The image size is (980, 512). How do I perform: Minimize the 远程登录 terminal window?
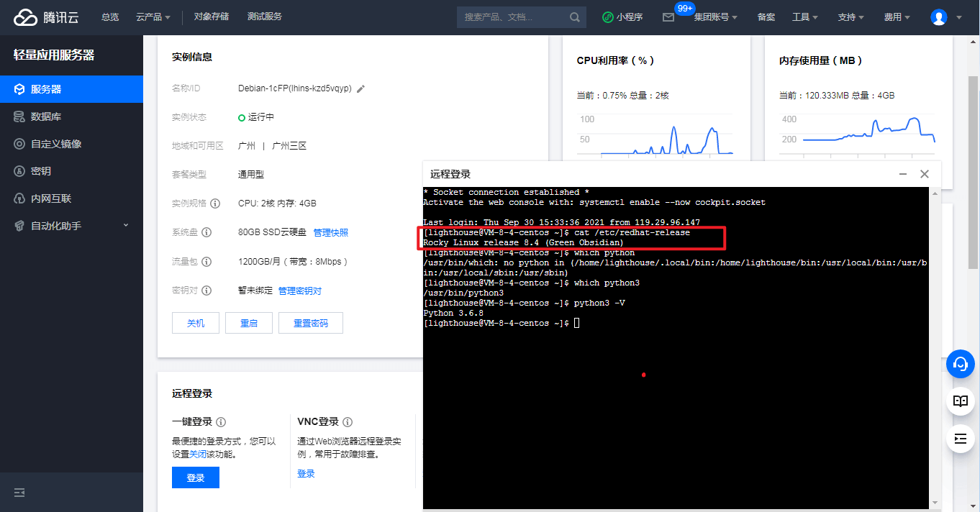pyautogui.click(x=903, y=174)
